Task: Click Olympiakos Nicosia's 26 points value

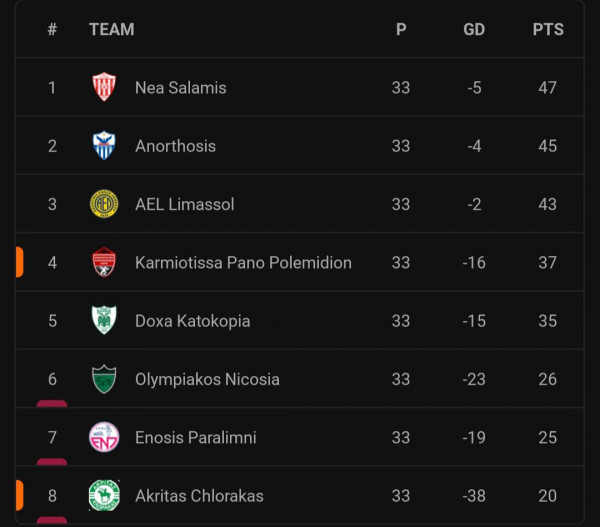Action: (x=547, y=379)
